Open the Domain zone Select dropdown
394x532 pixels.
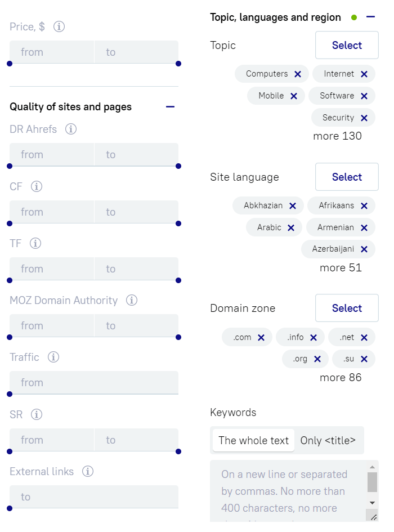(347, 308)
